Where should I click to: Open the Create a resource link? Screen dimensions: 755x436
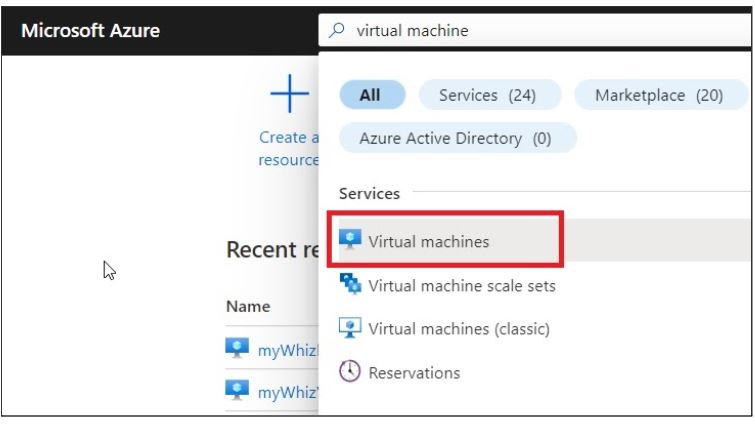click(288, 148)
